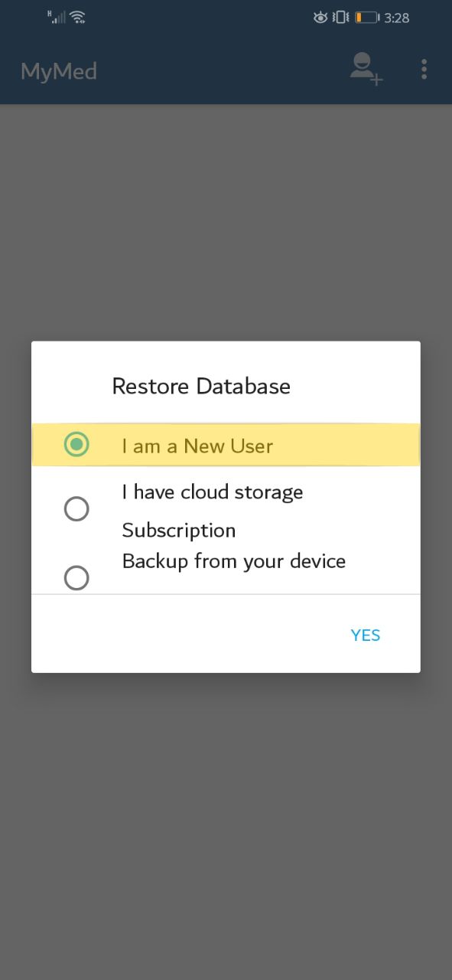Tap the eye comfort status icon
This screenshot has height=980, width=452.
[320, 17]
